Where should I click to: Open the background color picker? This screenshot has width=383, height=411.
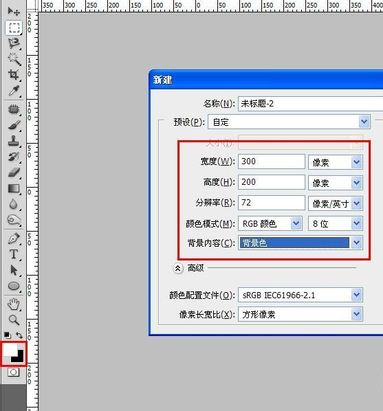tap(19, 357)
